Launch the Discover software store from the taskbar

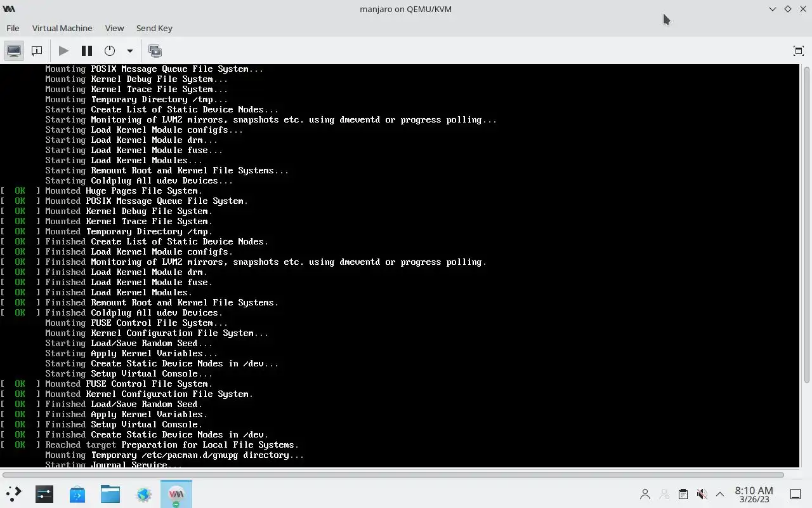[77, 493]
